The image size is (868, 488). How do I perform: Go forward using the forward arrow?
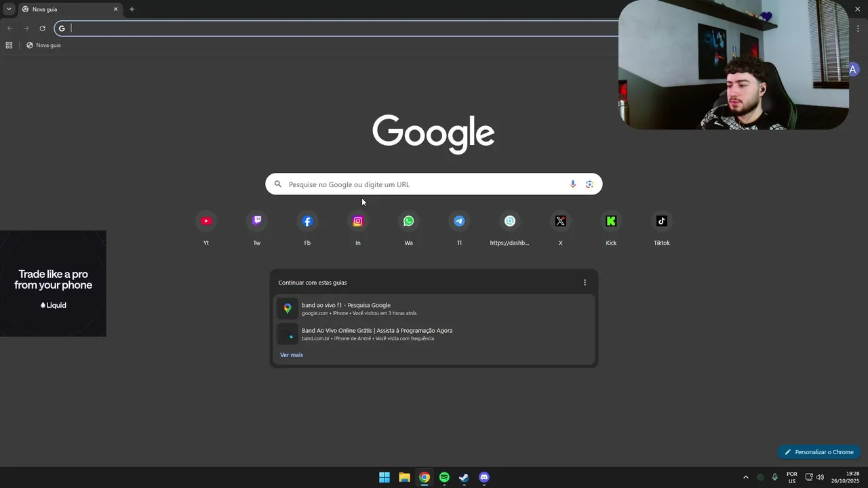(x=26, y=28)
